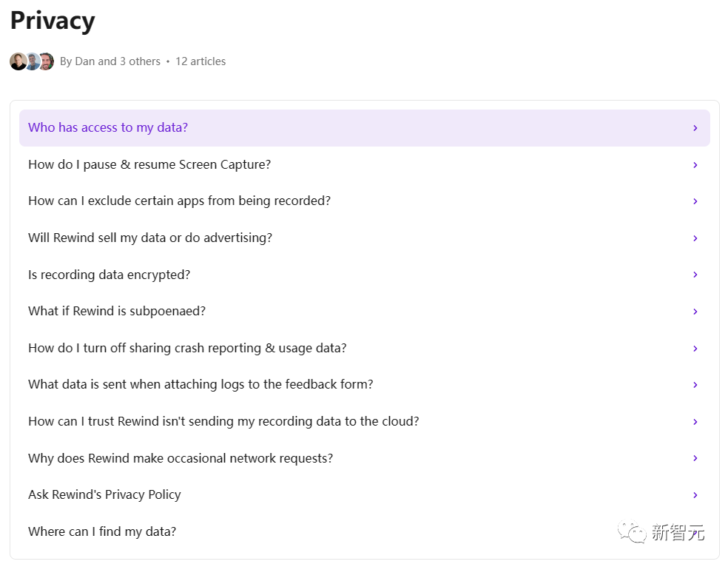Click arrow next to exclude certain apps article
728x564 pixels.
(695, 201)
